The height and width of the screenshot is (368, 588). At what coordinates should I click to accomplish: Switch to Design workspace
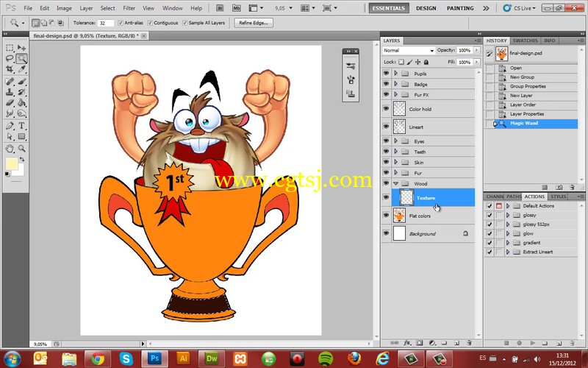426,8
